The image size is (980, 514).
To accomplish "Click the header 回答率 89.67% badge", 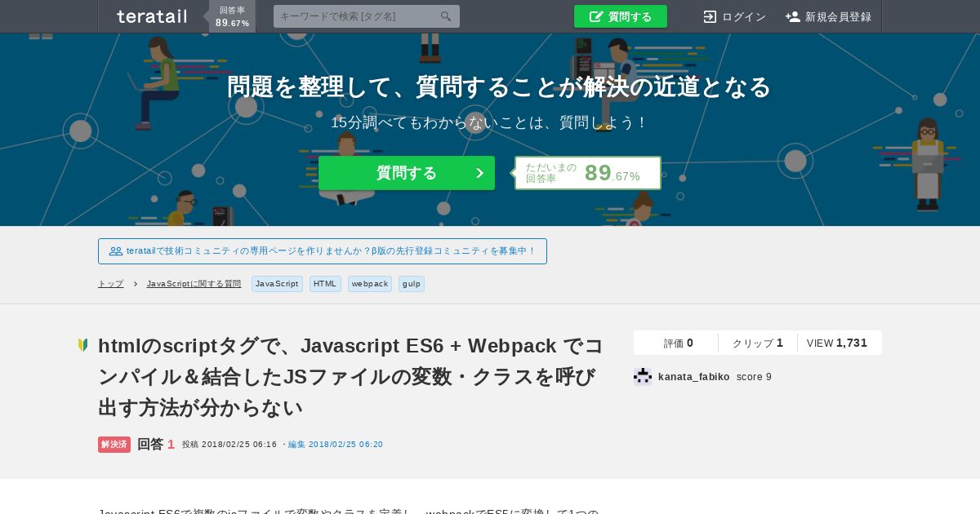I will click(x=233, y=16).
